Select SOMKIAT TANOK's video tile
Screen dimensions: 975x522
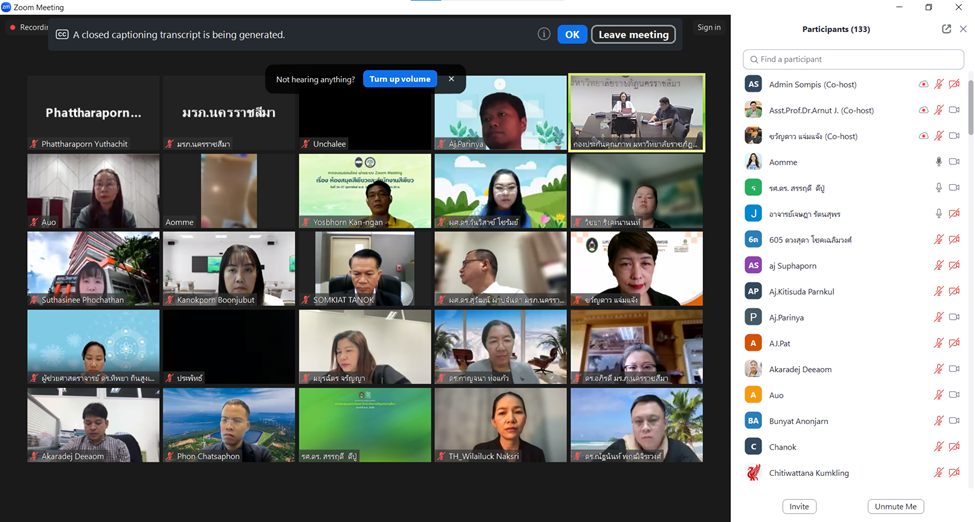pyautogui.click(x=365, y=269)
